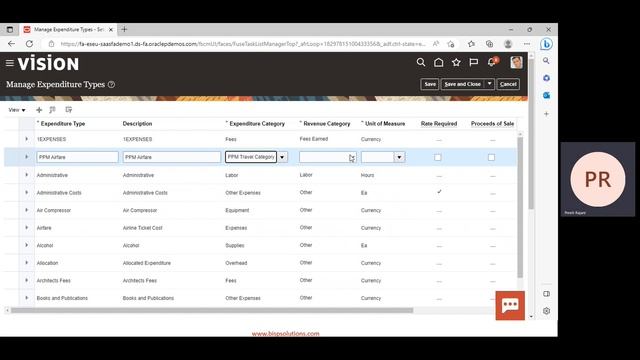640x360 pixels.
Task: Select the Books and Publications type cell
Action: point(62,298)
